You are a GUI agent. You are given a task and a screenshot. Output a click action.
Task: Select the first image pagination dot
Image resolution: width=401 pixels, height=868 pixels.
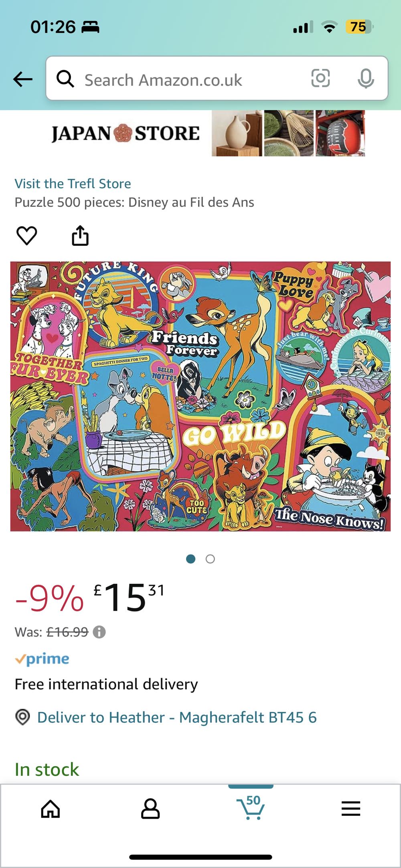191,559
